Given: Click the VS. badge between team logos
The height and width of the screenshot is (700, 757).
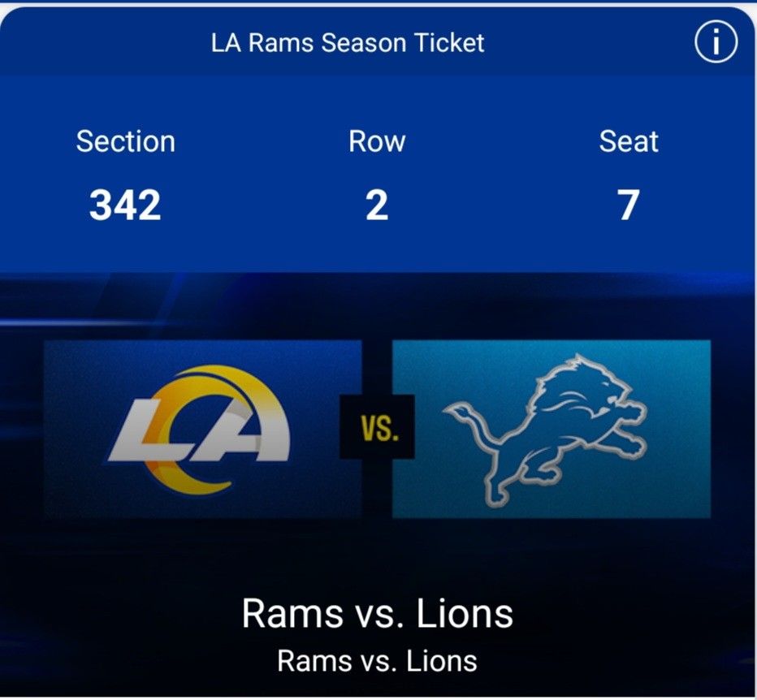Looking at the screenshot, I should click(x=377, y=428).
